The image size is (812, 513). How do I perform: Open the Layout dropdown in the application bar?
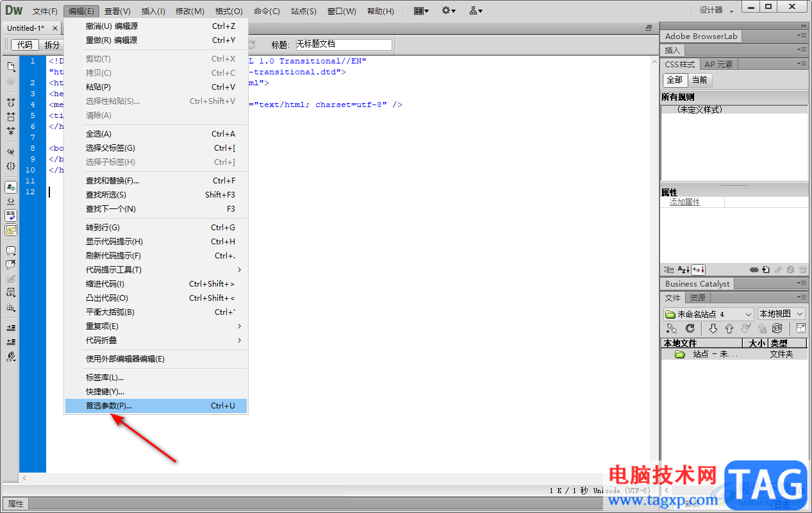421,11
